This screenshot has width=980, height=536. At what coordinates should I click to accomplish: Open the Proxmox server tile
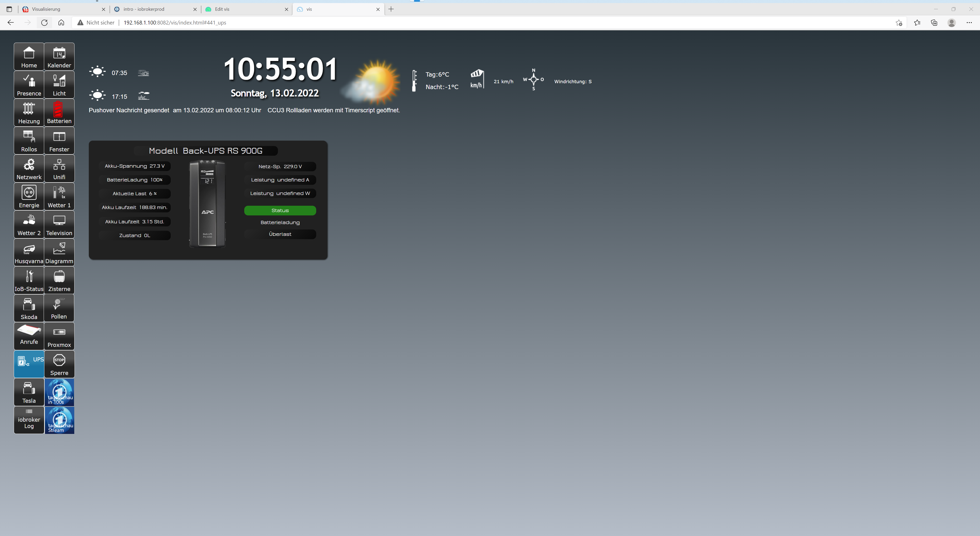click(59, 336)
